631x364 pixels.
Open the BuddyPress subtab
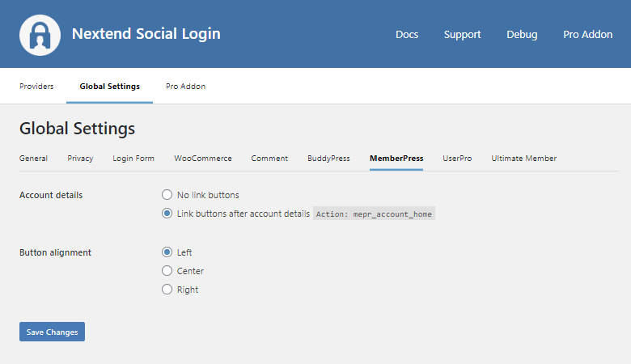328,159
